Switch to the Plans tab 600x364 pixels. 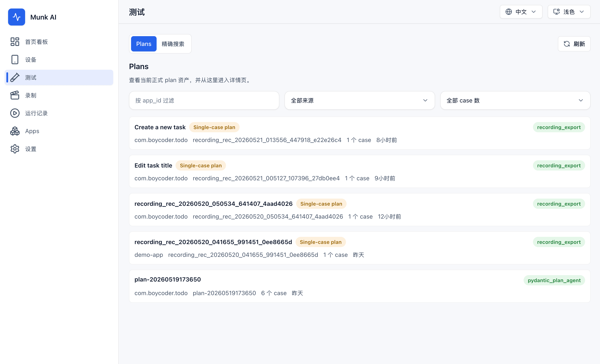[x=144, y=44]
